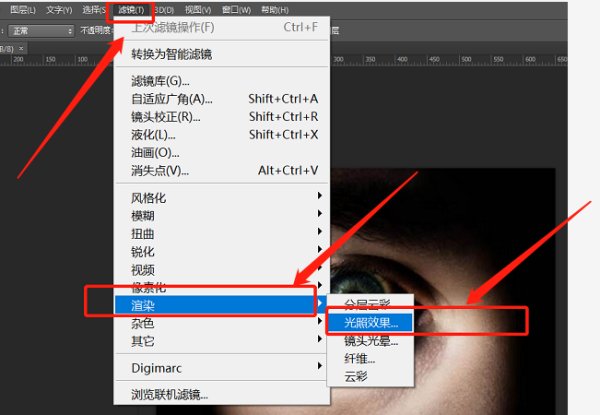Expand the 风格化 submenu
Image resolution: width=600 pixels, height=415 pixels.
tap(222, 198)
